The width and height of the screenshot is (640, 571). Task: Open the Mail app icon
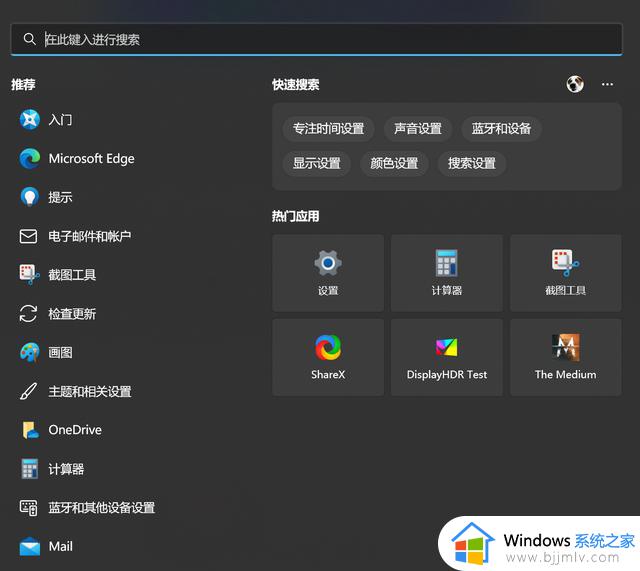[29, 546]
